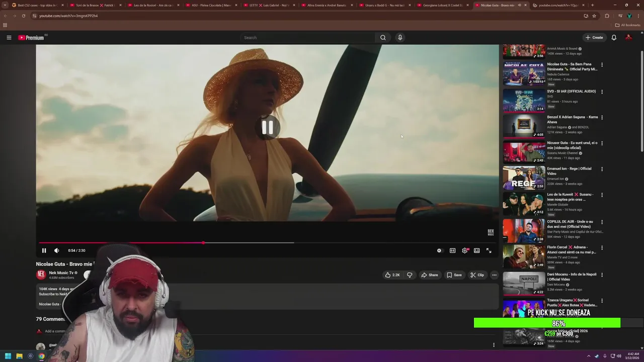This screenshot has height=362, width=644.
Task: Open Chrome from the taskbar
Action: (x=42, y=356)
